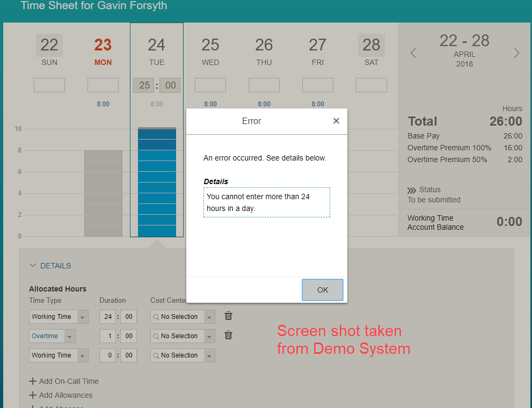The image size is (532, 408).
Task: Select Sunday 22 day column
Action: coord(49,50)
